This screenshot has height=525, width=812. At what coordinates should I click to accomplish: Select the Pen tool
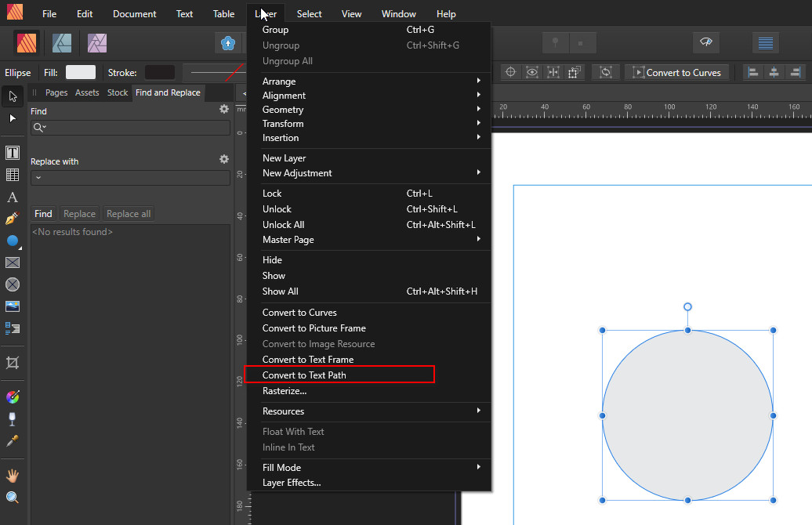[x=13, y=219]
